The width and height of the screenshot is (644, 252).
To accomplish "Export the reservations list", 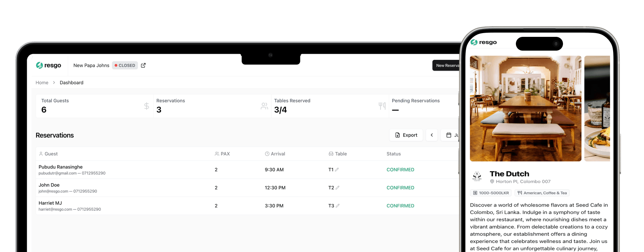I will point(406,135).
